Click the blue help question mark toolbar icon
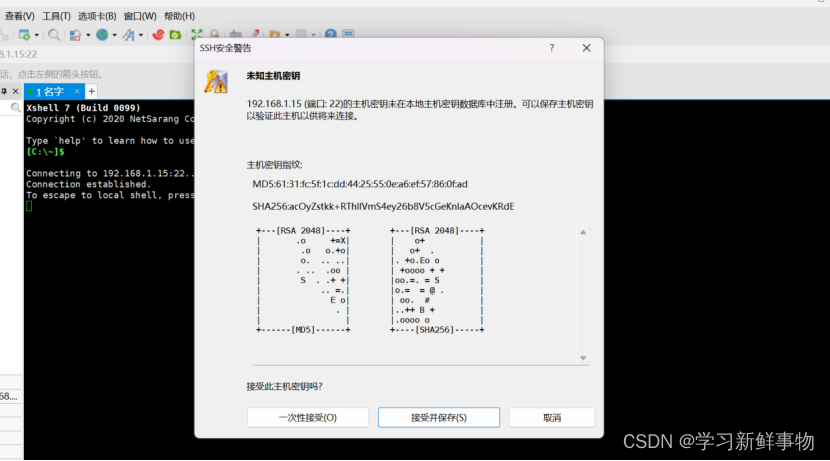Image resolution: width=830 pixels, height=461 pixels. click(x=331, y=34)
